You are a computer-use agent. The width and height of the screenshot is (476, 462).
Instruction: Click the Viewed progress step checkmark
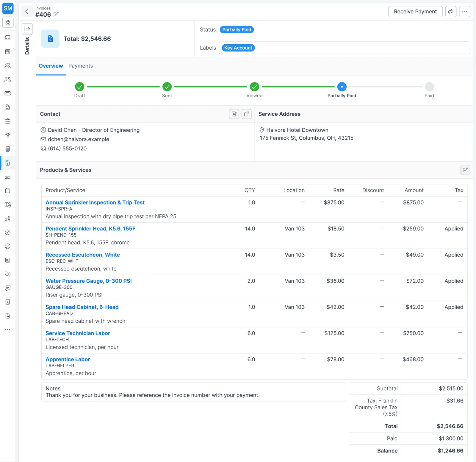254,87
